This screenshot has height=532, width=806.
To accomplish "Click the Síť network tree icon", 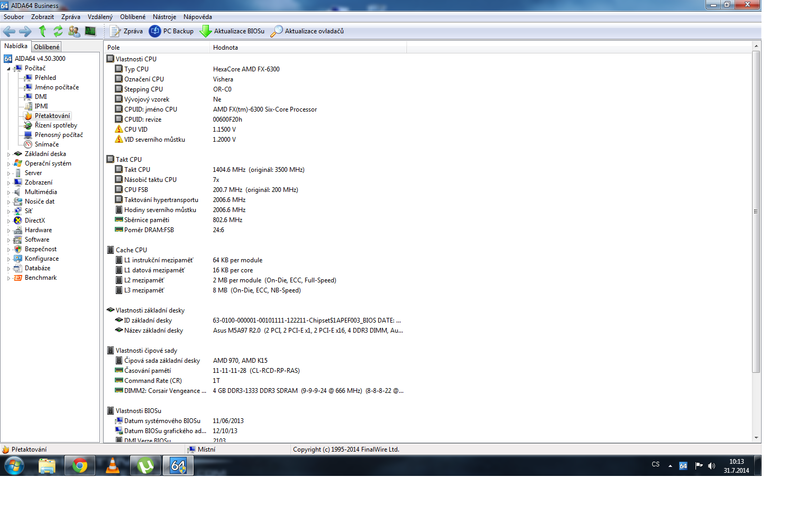I will tap(18, 211).
